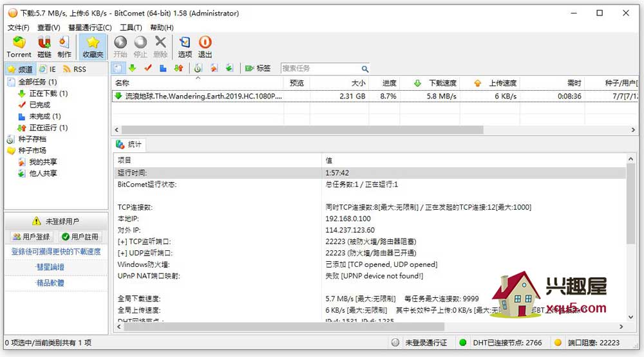Click the 统计 statistics tab
Screen dimensions: 644x357
click(129, 145)
